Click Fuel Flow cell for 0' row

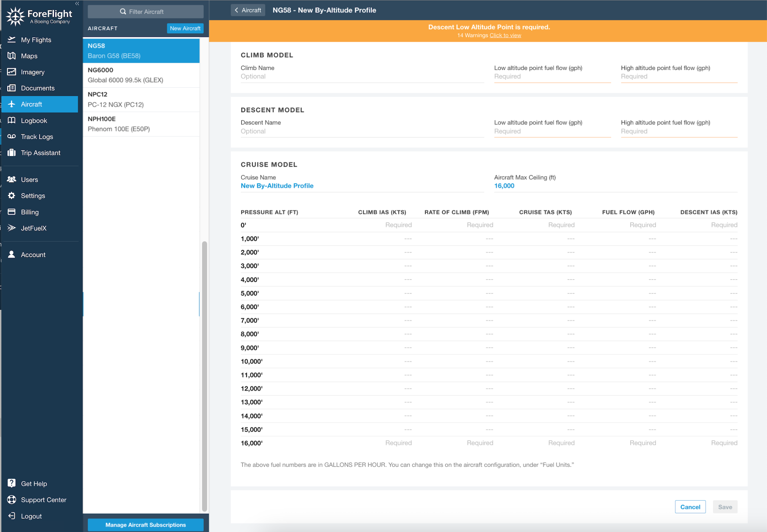click(x=643, y=225)
